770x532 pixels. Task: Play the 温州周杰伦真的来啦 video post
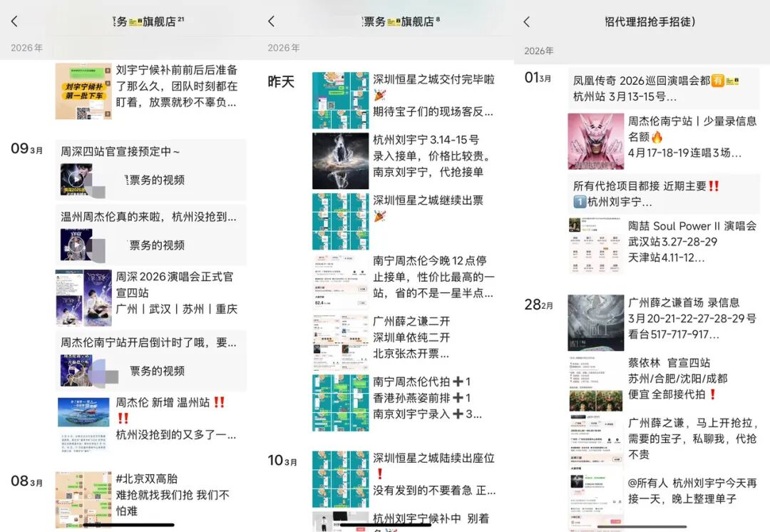[x=76, y=245]
